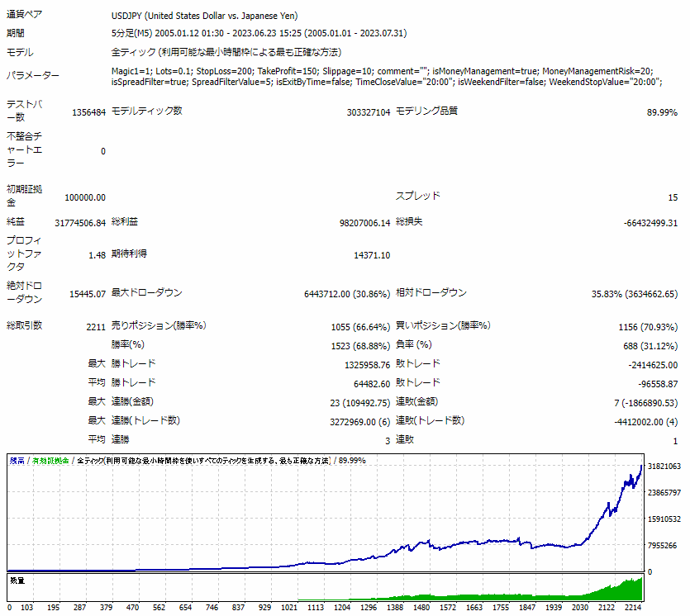Click max consecutive loss -4412002.00 (4)
This screenshot has height=616, width=690.
click(x=646, y=422)
